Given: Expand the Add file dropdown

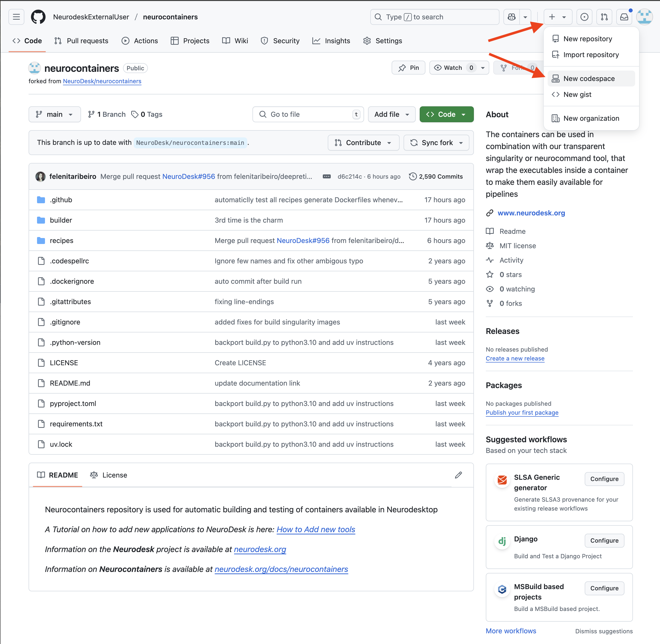Looking at the screenshot, I should pos(391,114).
